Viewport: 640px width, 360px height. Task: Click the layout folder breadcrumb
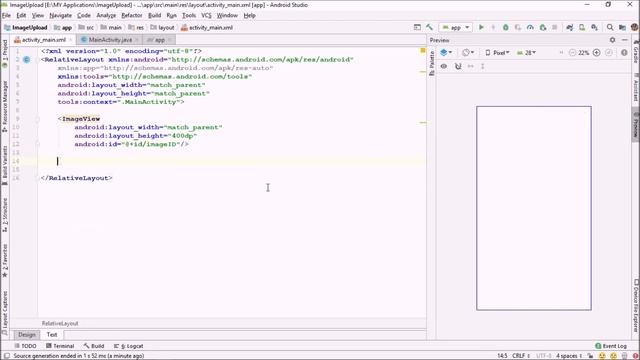pyautogui.click(x=162, y=27)
